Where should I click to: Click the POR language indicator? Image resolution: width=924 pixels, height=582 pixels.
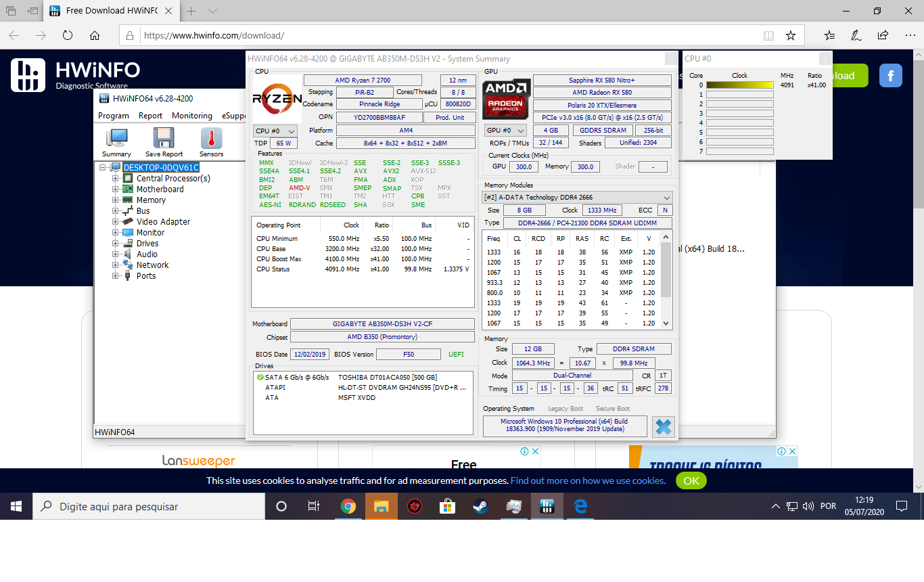(827, 506)
